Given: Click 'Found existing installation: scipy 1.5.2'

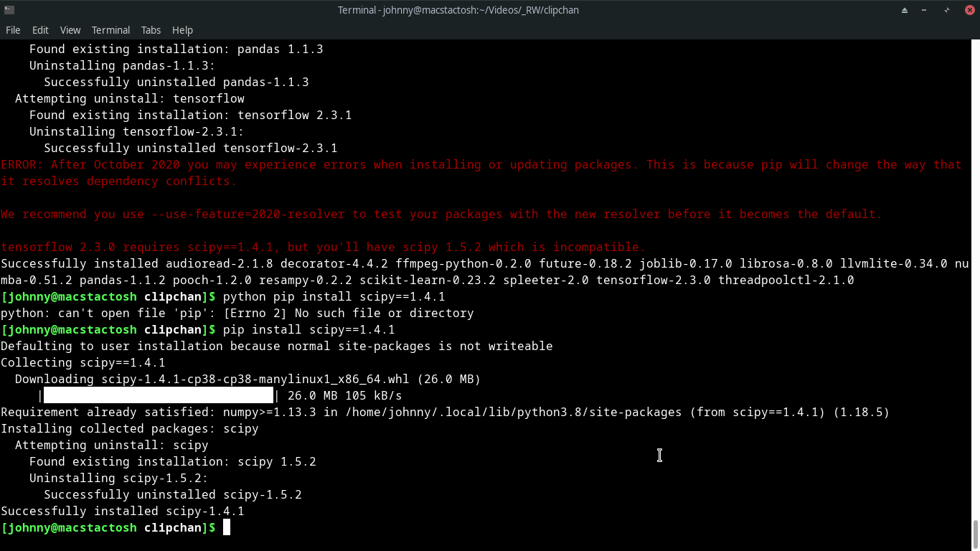Looking at the screenshot, I should 172,461.
